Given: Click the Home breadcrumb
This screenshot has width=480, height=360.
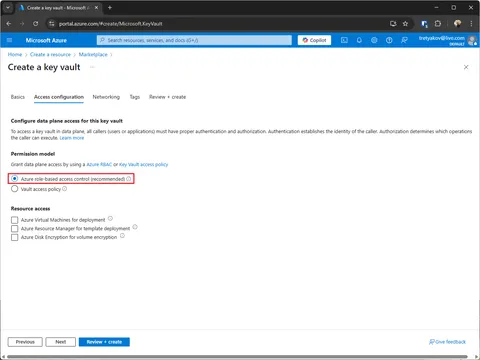Looking at the screenshot, I should 15,54.
